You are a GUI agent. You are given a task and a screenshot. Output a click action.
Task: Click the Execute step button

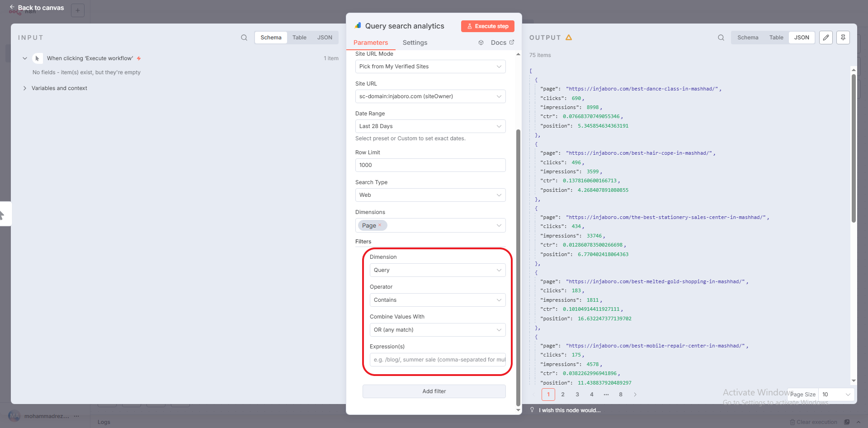click(487, 26)
